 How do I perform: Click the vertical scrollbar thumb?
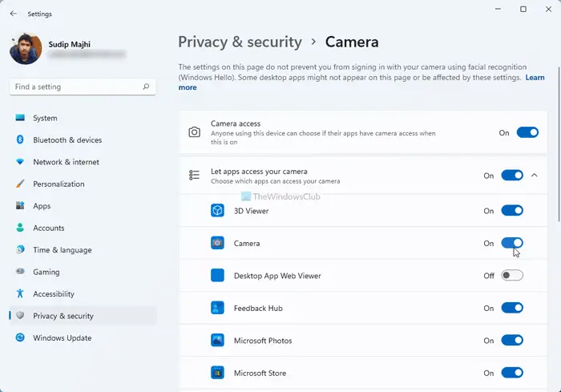[559, 143]
